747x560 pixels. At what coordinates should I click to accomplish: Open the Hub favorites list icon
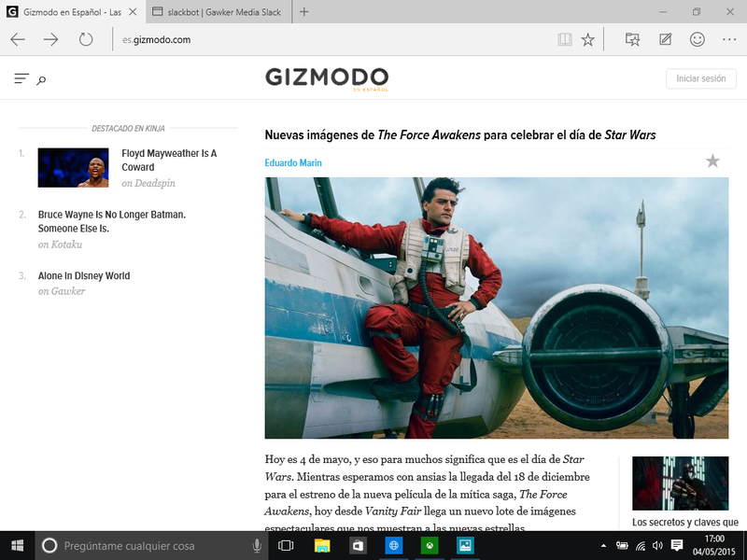pos(632,39)
